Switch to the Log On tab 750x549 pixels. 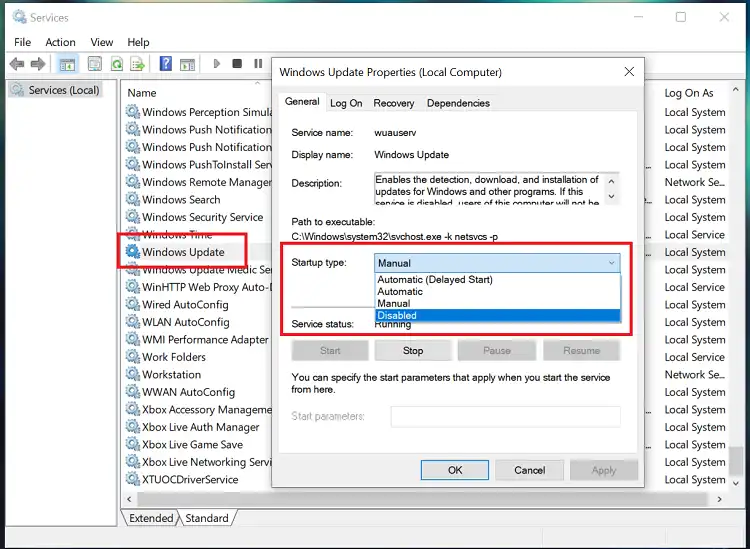pyautogui.click(x=346, y=103)
